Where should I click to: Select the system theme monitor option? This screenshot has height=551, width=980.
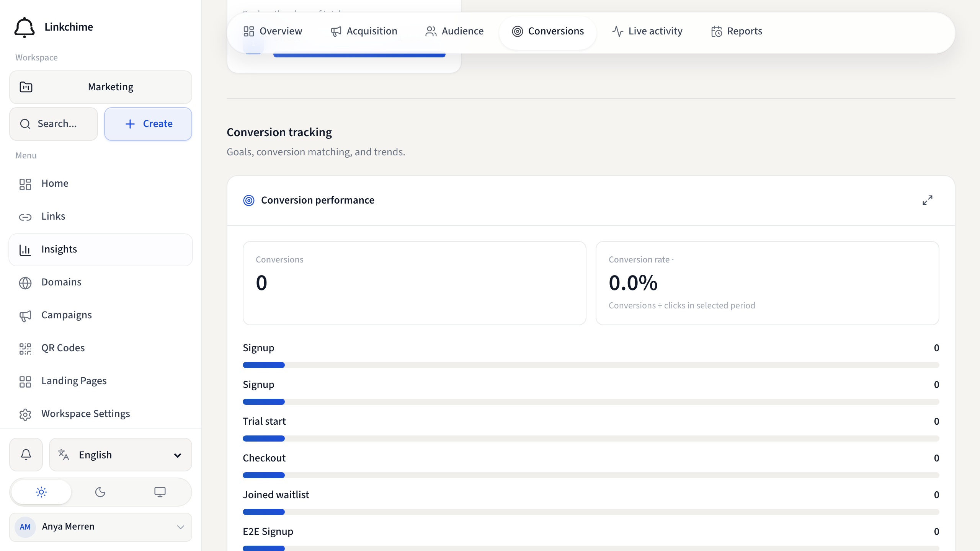160,492
